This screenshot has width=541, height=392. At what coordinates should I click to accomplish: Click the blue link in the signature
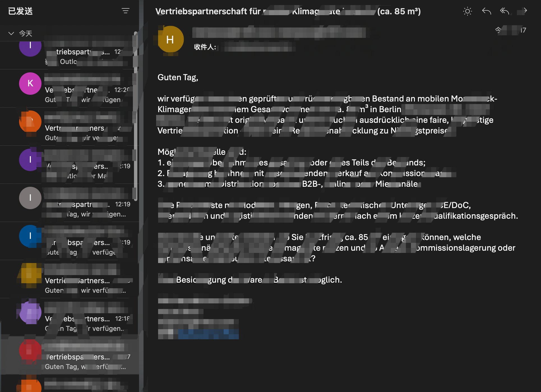(208, 334)
